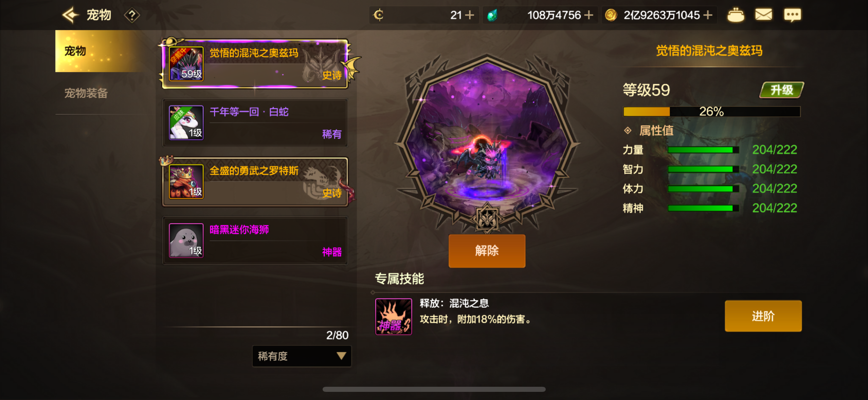The height and width of the screenshot is (400, 868).
Task: Open the pouch bag icon
Action: pos(736,15)
